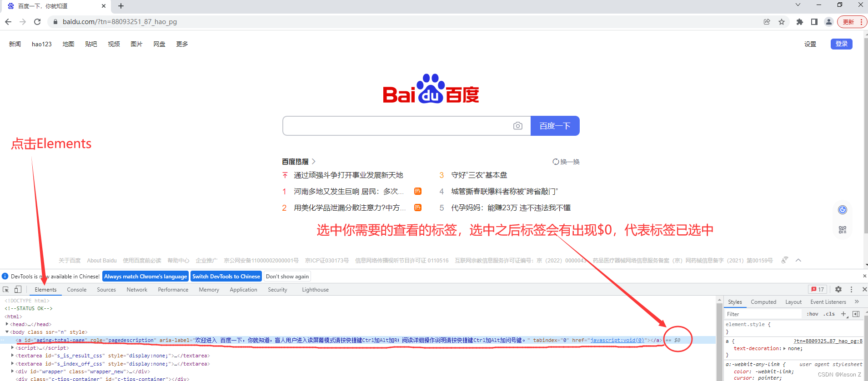Open the 图片 link
This screenshot has width=868, height=381.
click(136, 44)
